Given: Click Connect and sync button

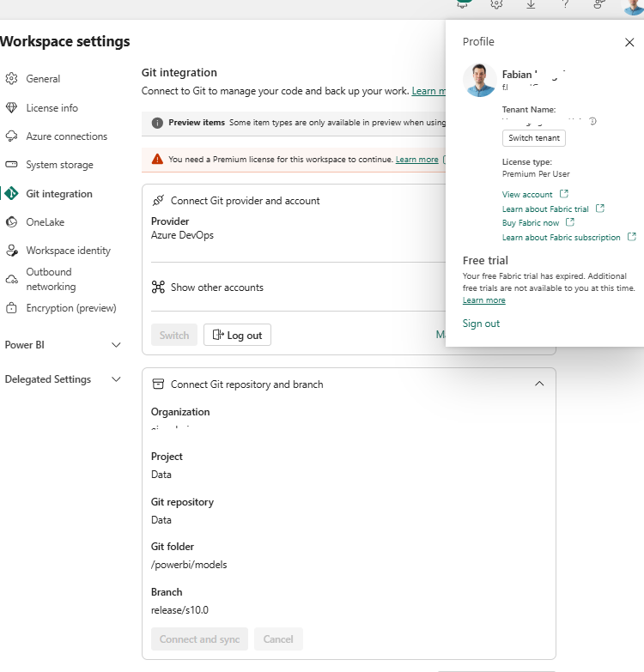Looking at the screenshot, I should [x=199, y=639].
